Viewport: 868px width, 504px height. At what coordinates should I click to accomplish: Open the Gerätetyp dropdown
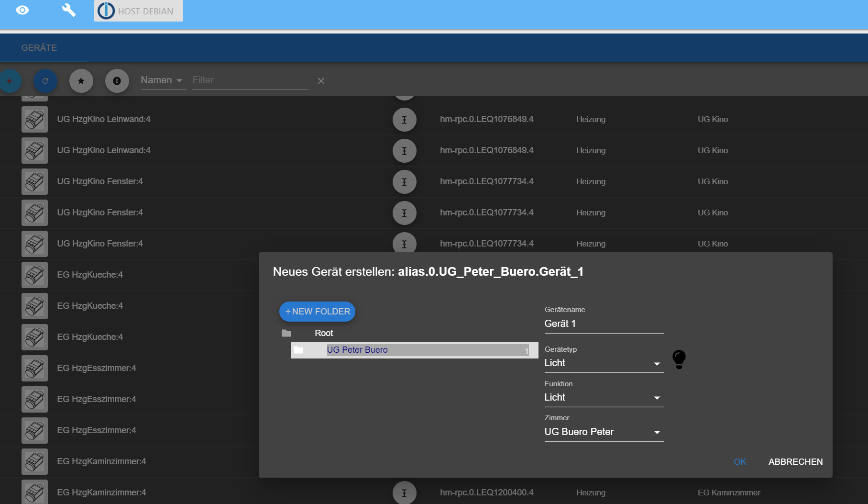(604, 363)
